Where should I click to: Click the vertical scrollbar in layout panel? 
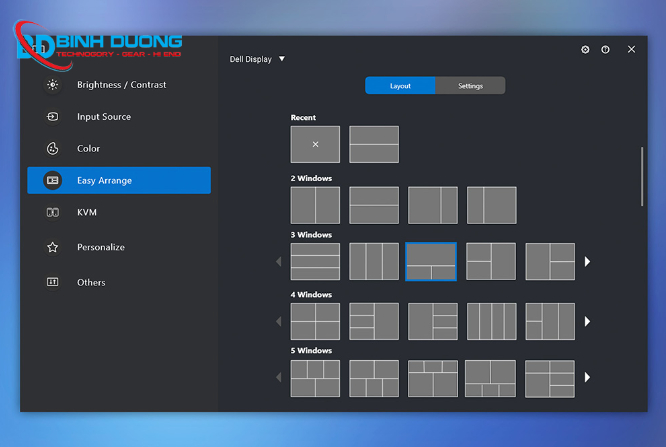tap(642, 175)
